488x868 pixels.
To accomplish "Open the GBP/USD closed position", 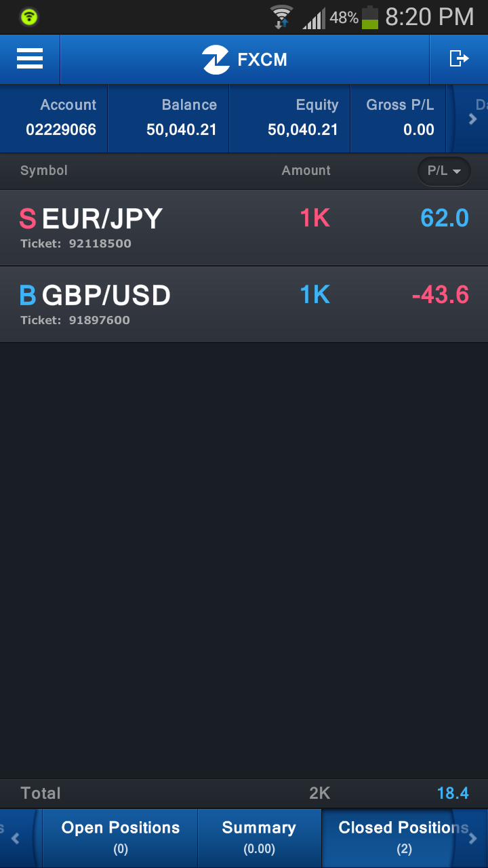I will (244, 304).
